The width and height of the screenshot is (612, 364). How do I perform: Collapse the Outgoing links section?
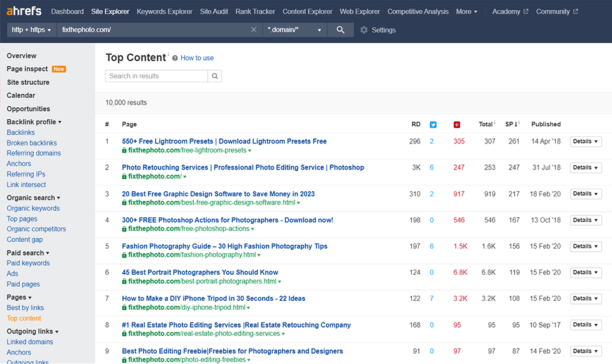pos(33,331)
